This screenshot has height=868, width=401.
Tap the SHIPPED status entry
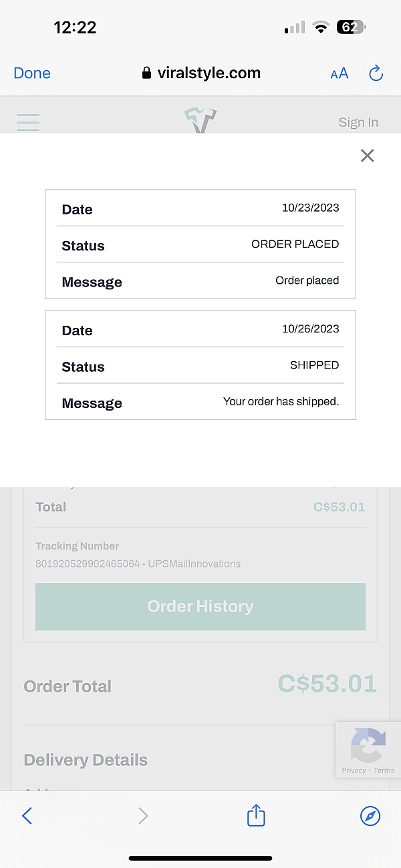click(x=314, y=365)
